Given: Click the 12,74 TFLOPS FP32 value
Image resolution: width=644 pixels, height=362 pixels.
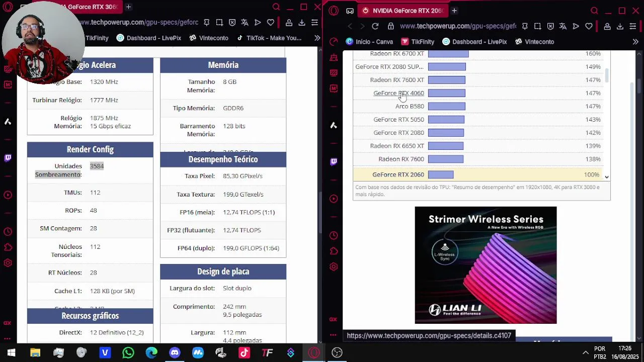Looking at the screenshot, I should click(x=242, y=230).
